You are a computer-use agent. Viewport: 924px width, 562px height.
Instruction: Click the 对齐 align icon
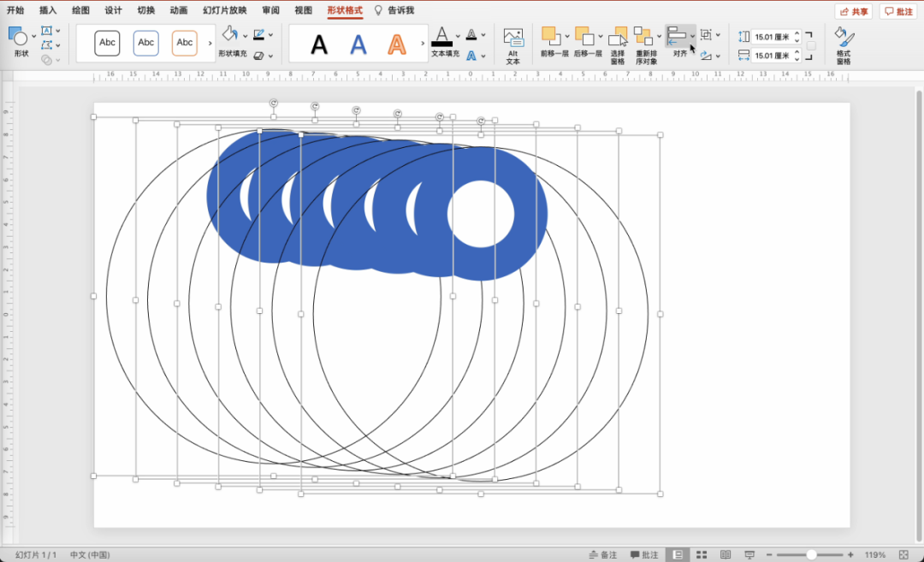click(677, 36)
